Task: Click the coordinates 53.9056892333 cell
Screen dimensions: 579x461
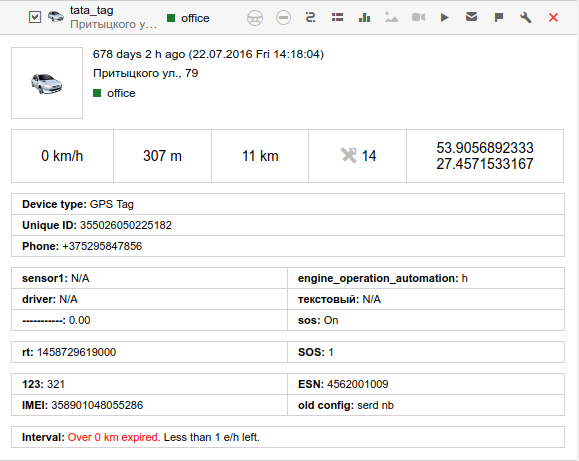Action: (x=485, y=156)
